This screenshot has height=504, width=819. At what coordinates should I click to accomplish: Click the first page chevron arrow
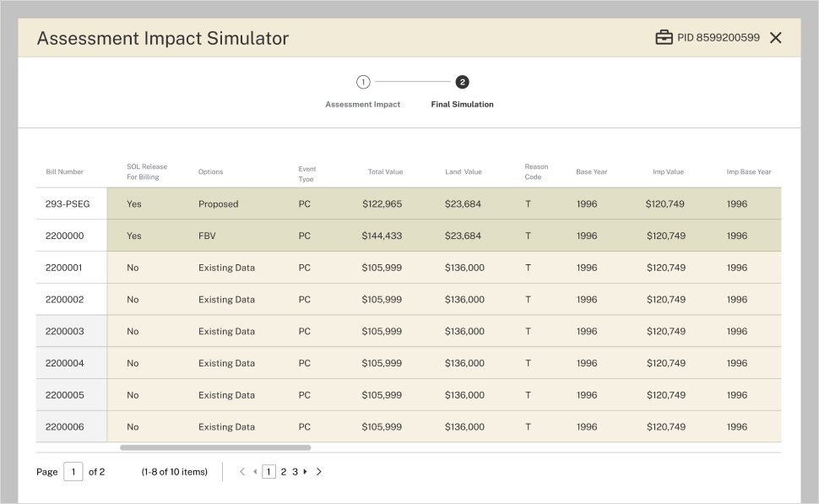pos(243,472)
